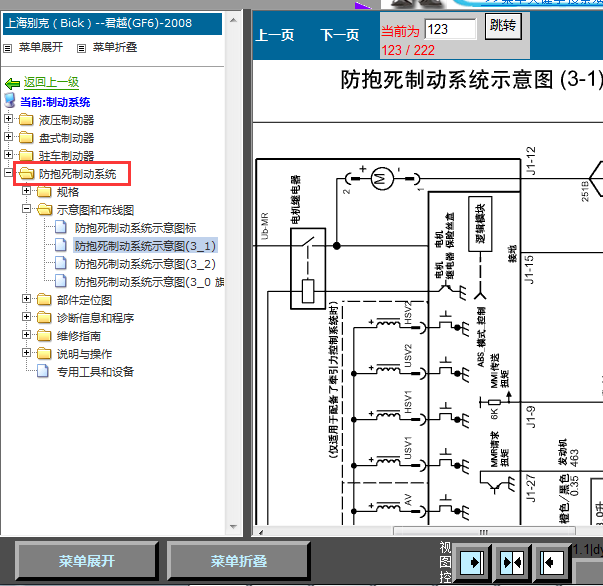
Task: Open 防抱死制动系统示意图标 page
Action: coord(135,228)
